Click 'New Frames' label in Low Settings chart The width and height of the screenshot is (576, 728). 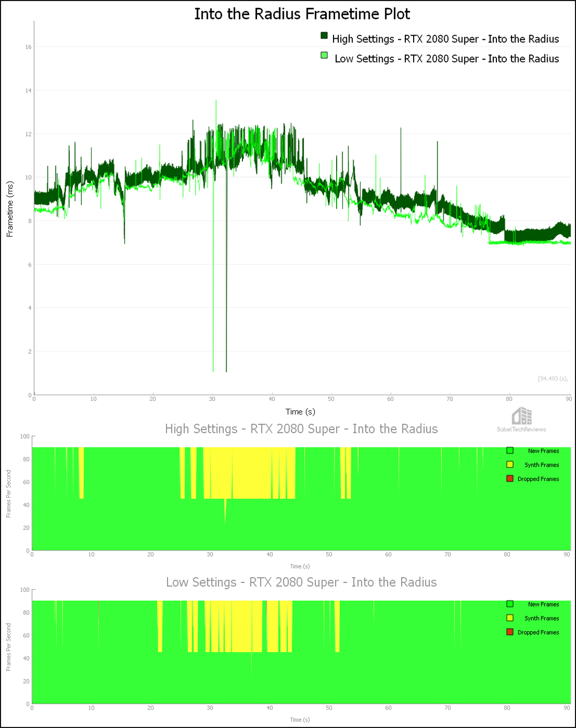544,604
